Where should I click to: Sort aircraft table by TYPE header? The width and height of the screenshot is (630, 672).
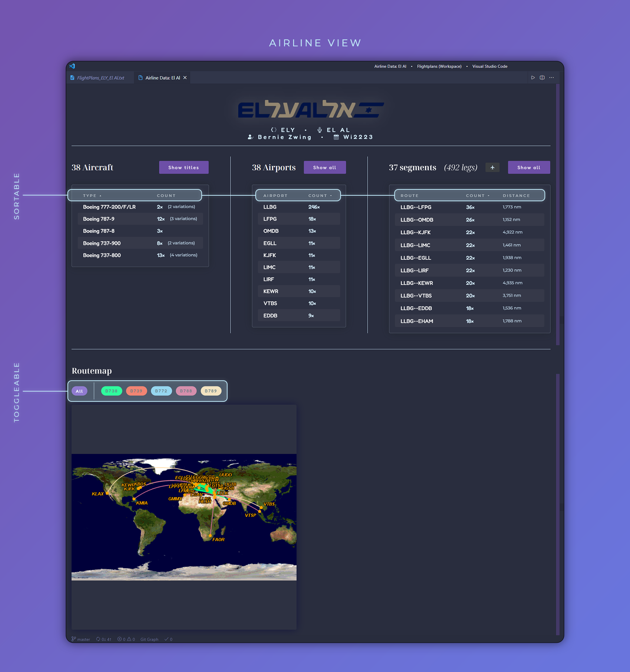(x=92, y=195)
